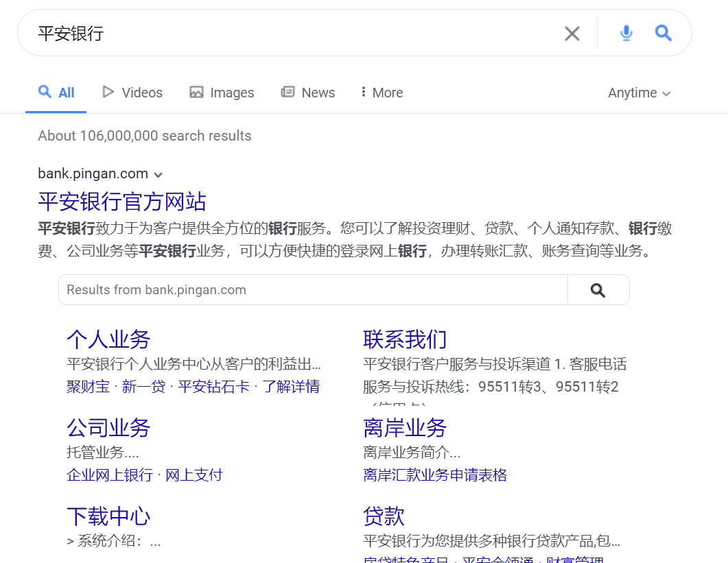Click the X to clear the search query
This screenshot has width=728, height=563.
pos(572,32)
